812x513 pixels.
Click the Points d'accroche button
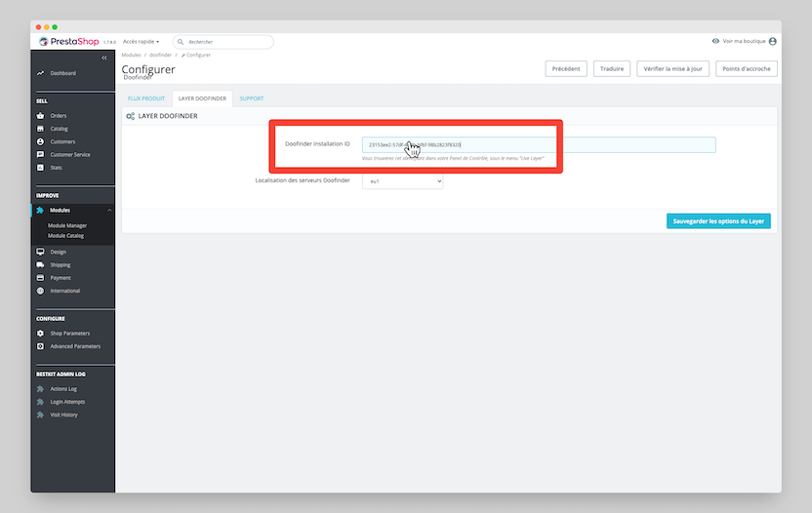pyautogui.click(x=747, y=69)
